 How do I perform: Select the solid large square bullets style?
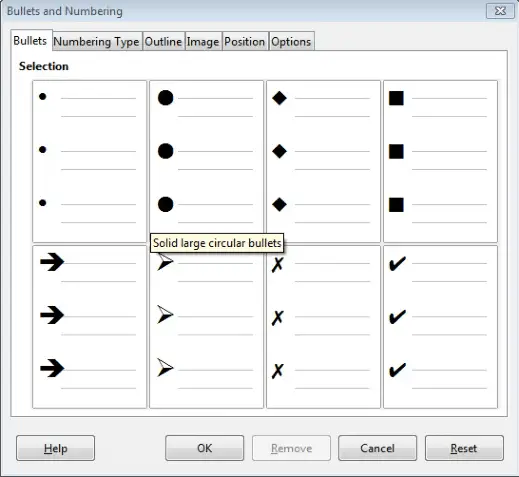[x=440, y=161]
